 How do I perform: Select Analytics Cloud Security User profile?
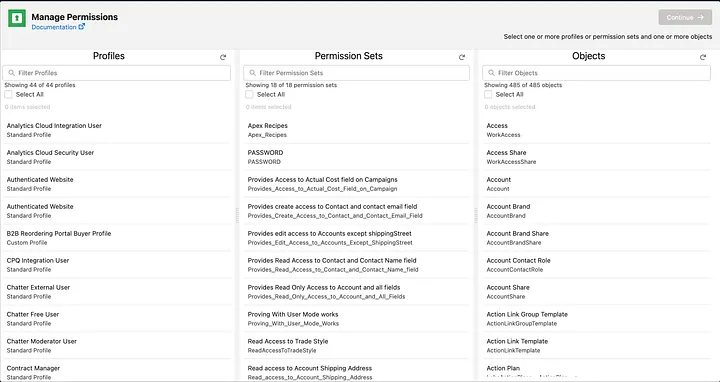click(x=117, y=157)
